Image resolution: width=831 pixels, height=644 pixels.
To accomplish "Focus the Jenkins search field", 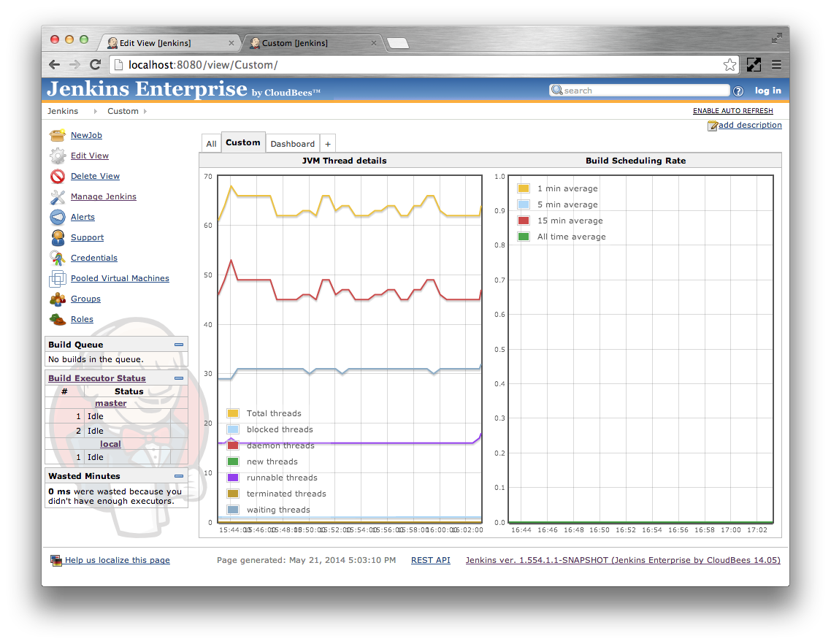I will click(640, 91).
